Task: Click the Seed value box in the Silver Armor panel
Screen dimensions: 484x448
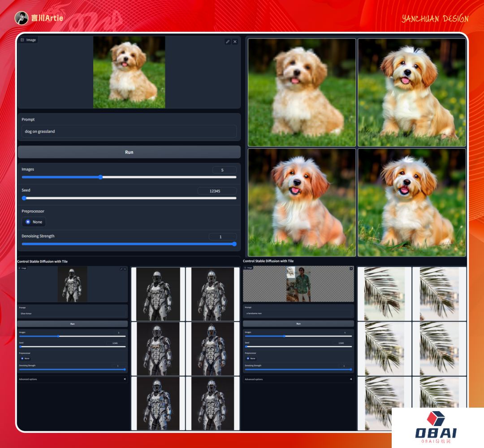Action: pos(116,343)
